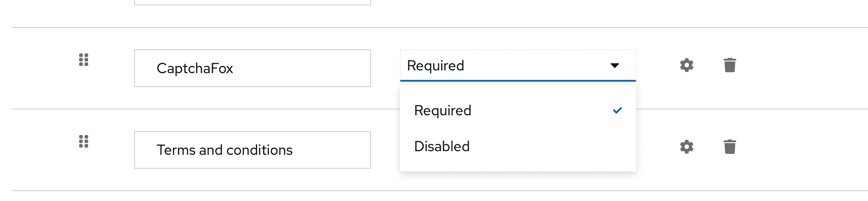Delete Terms and conditions using trash icon
Screen dimensions: 868x201
729,147
